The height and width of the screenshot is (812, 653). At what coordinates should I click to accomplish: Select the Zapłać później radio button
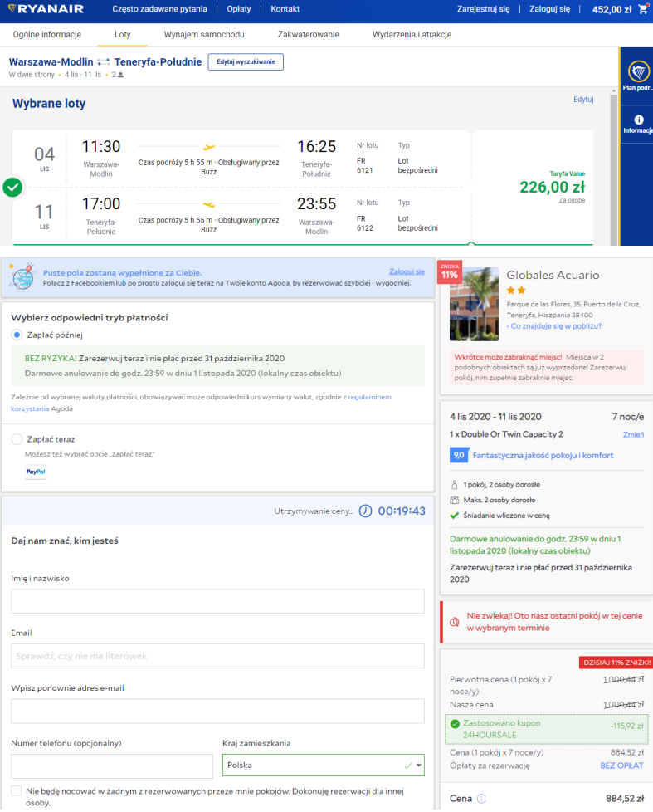pyautogui.click(x=17, y=335)
